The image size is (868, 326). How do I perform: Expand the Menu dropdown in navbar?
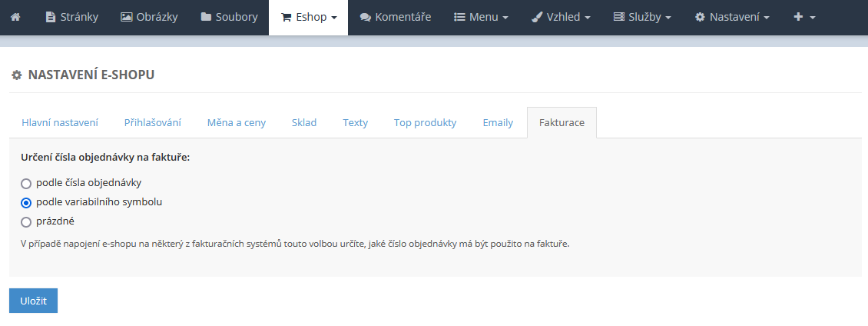(x=482, y=17)
